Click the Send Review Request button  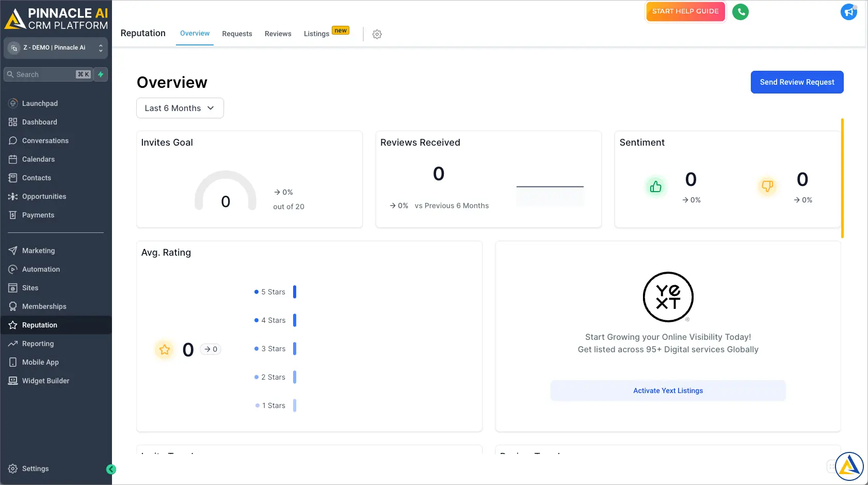point(796,82)
